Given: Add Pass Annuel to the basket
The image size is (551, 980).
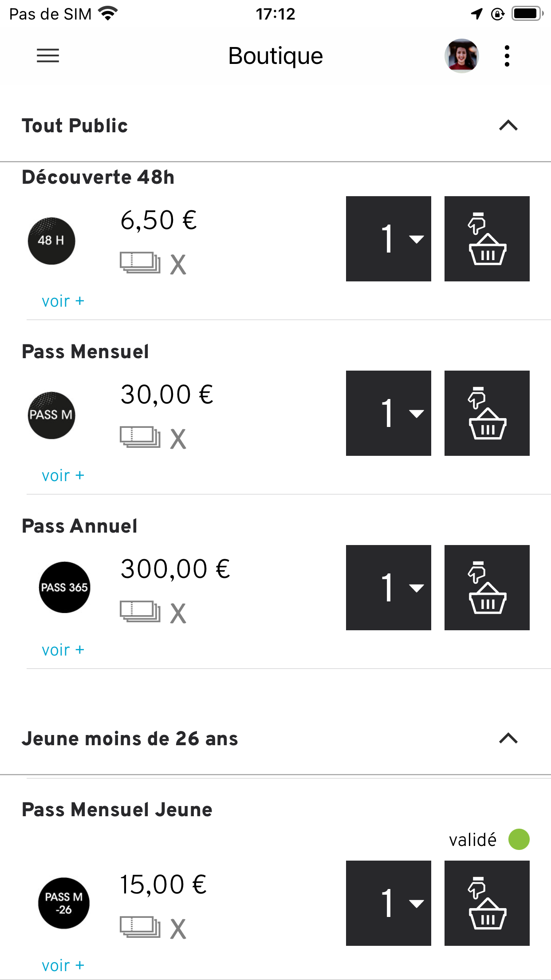Looking at the screenshot, I should (487, 588).
